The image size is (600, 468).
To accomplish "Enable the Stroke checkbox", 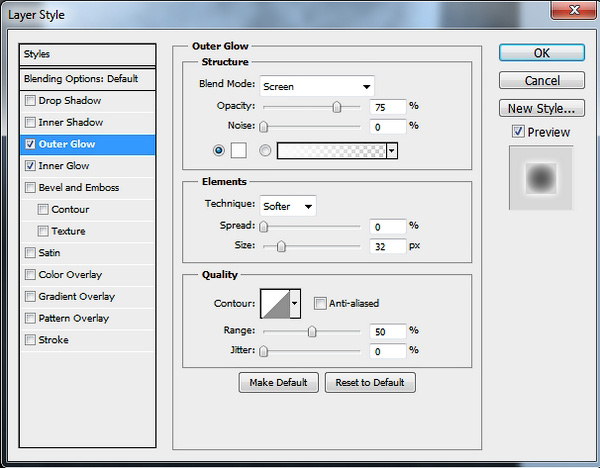I will click(x=30, y=340).
